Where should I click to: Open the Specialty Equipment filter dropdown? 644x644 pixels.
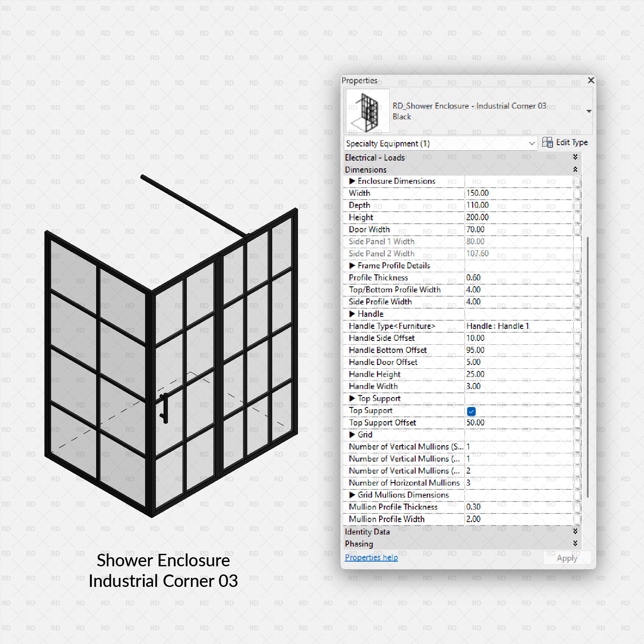[532, 143]
